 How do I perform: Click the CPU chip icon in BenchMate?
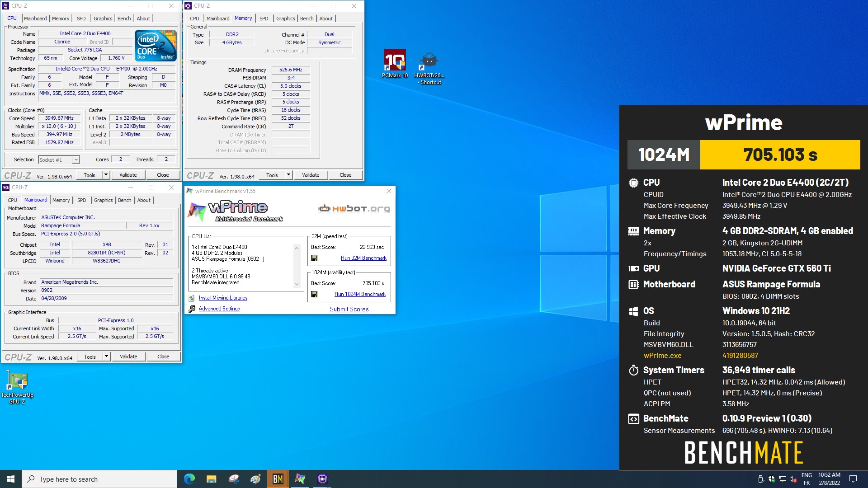tap(633, 183)
